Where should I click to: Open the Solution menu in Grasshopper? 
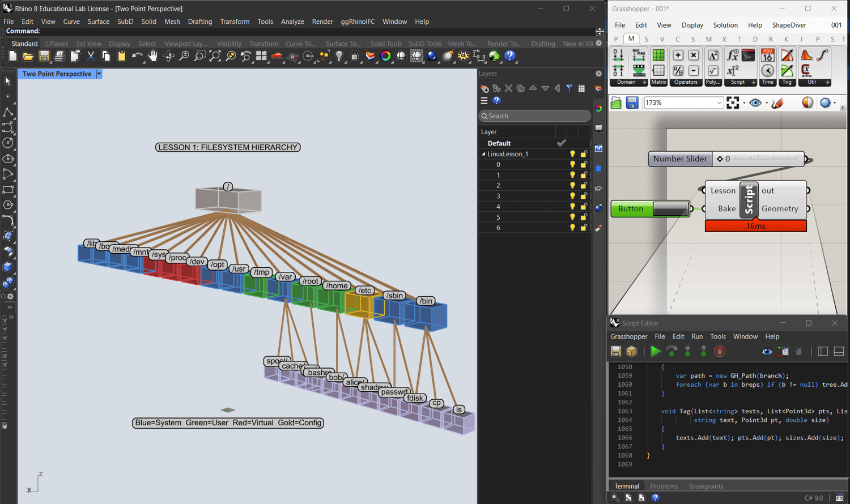tap(725, 25)
